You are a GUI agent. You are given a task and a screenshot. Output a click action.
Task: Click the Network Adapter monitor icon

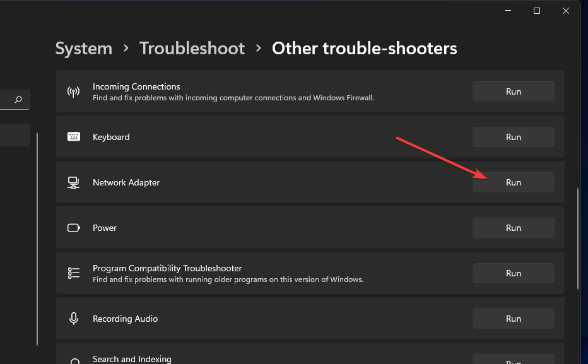(x=74, y=182)
